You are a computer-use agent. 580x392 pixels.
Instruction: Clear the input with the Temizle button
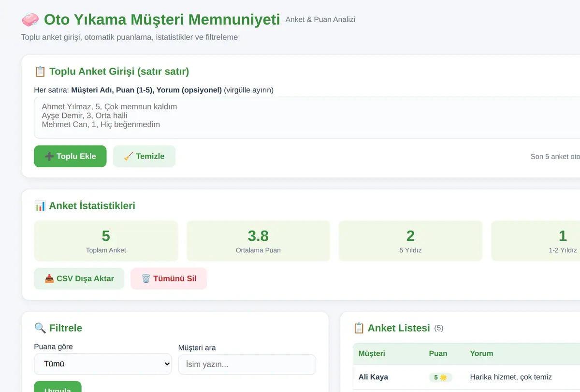144,156
